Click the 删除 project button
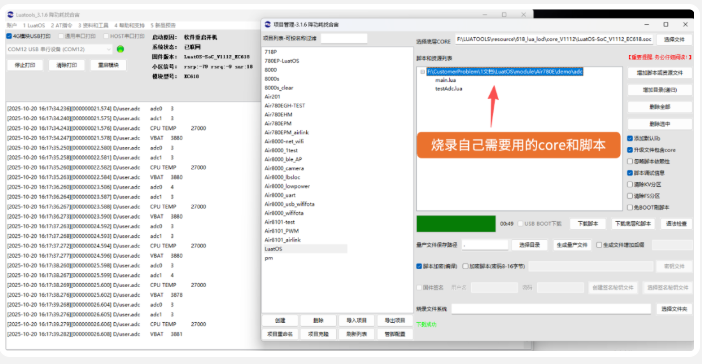This screenshot has width=702, height=364. (x=318, y=321)
